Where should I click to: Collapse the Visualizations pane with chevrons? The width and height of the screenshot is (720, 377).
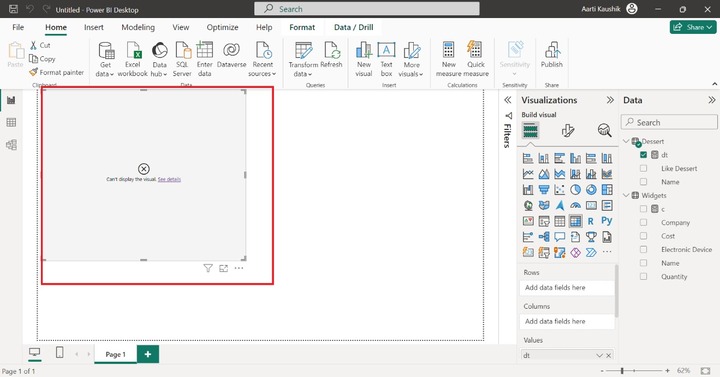tap(610, 100)
